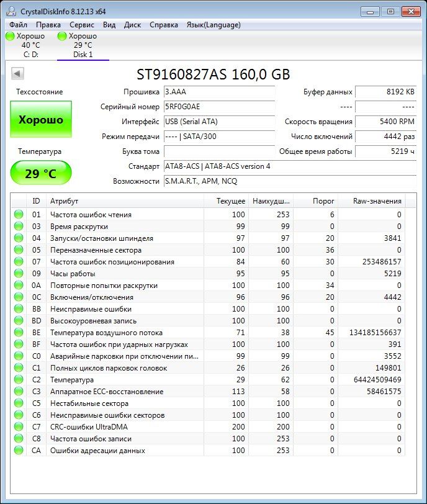Click status icon for attribute 0A
The width and height of the screenshot is (427, 504).
[x=19, y=285]
